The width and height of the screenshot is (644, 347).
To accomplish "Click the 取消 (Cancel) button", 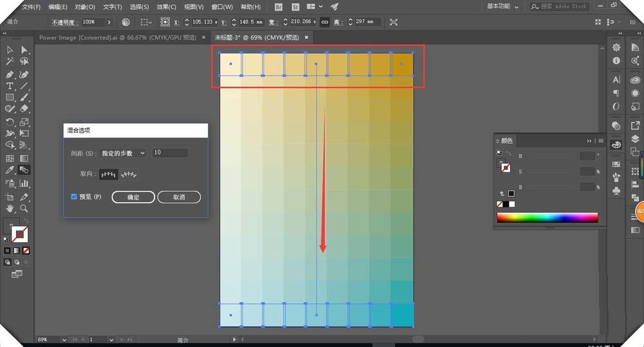I will pyautogui.click(x=179, y=197).
